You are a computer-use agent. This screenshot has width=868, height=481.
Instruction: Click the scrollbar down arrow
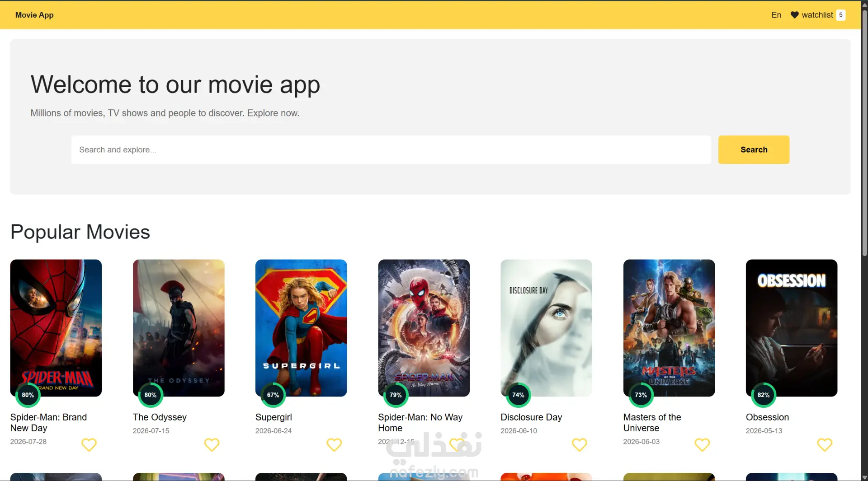pos(864,477)
